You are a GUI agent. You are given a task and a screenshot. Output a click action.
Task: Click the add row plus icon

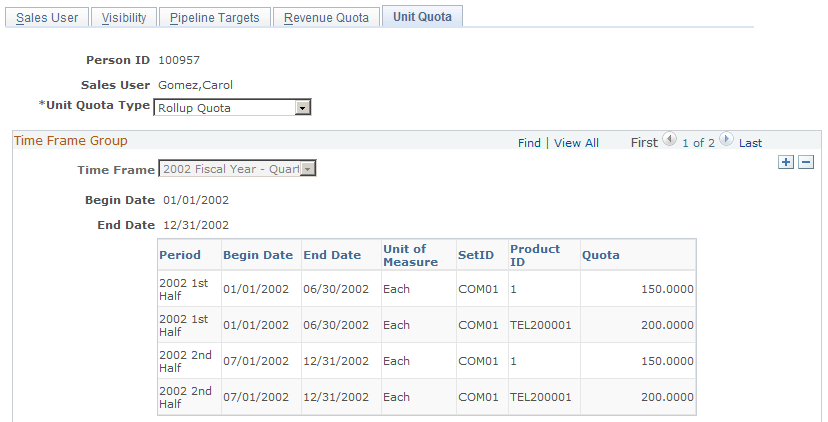pos(786,162)
